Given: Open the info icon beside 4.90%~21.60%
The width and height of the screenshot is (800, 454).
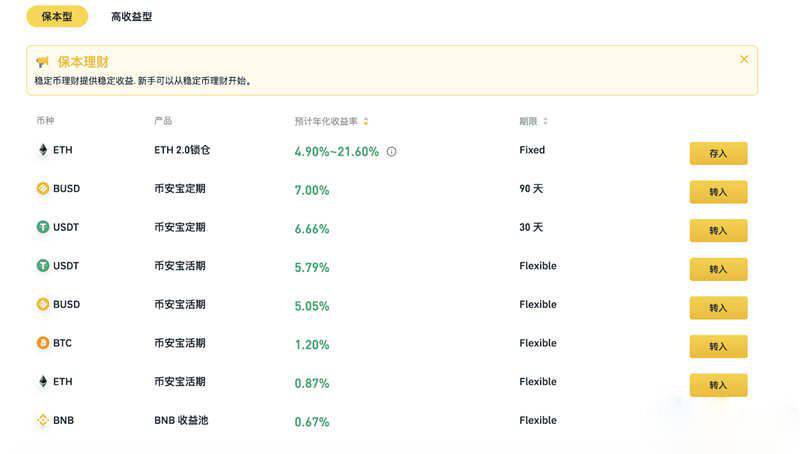Looking at the screenshot, I should [391, 152].
